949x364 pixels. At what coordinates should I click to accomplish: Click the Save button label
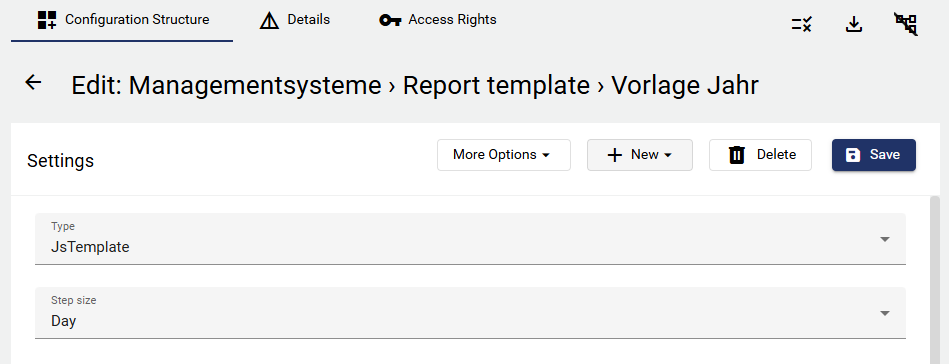click(885, 154)
